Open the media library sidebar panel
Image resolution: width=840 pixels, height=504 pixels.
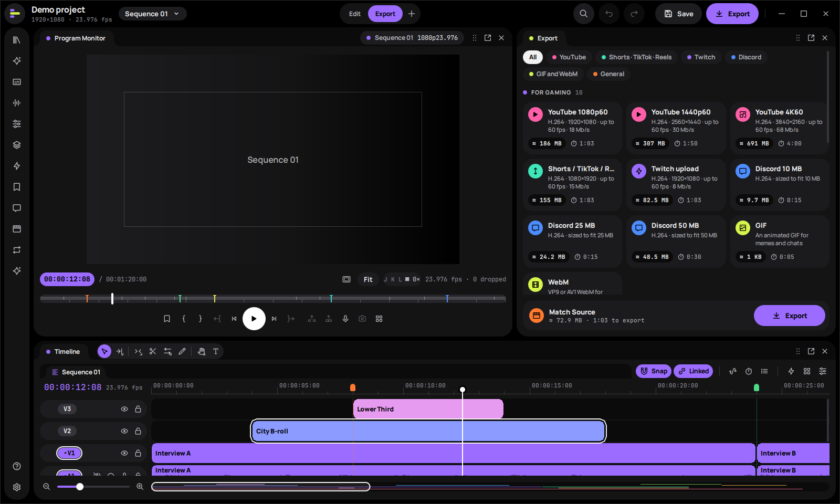pos(17,40)
